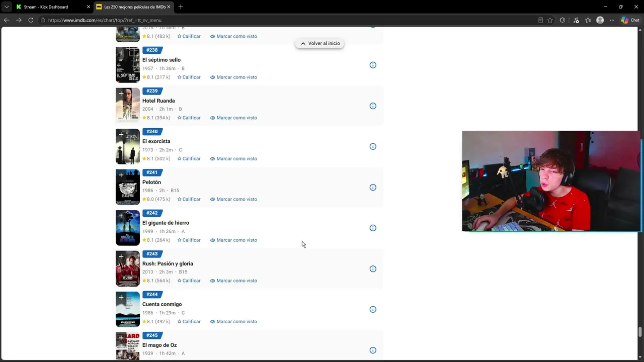
Task: Click the Cuenta conmigo poster thumbnail
Action: pyautogui.click(x=128, y=310)
